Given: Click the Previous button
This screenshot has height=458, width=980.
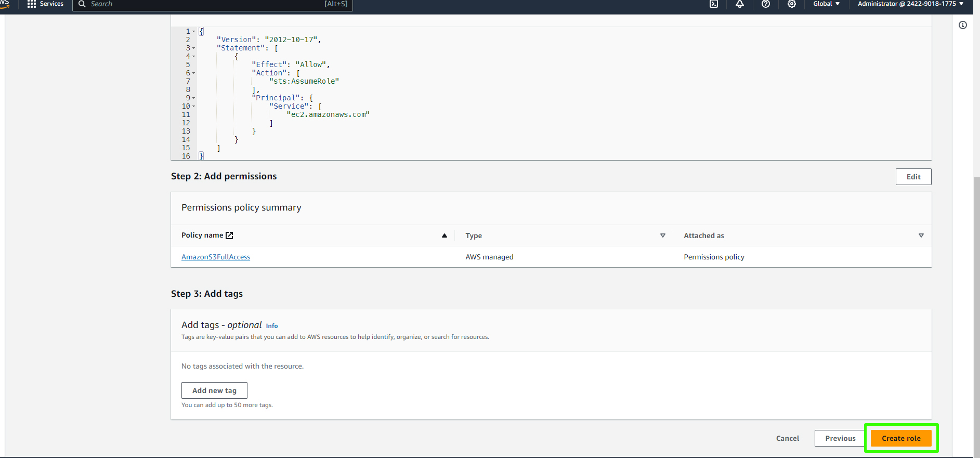Looking at the screenshot, I should coord(840,438).
